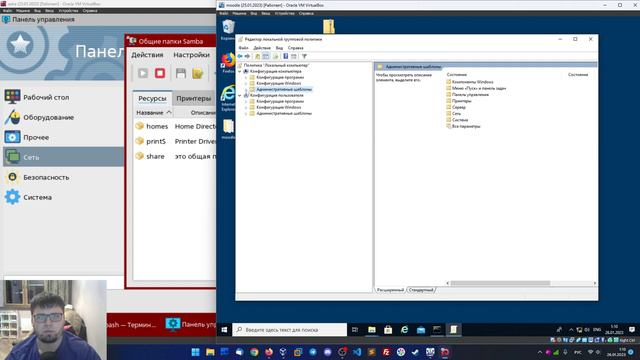The height and width of the screenshot is (360, 640).
Task: Open the Recycle Bin desktop icon
Action: pyautogui.click(x=228, y=30)
